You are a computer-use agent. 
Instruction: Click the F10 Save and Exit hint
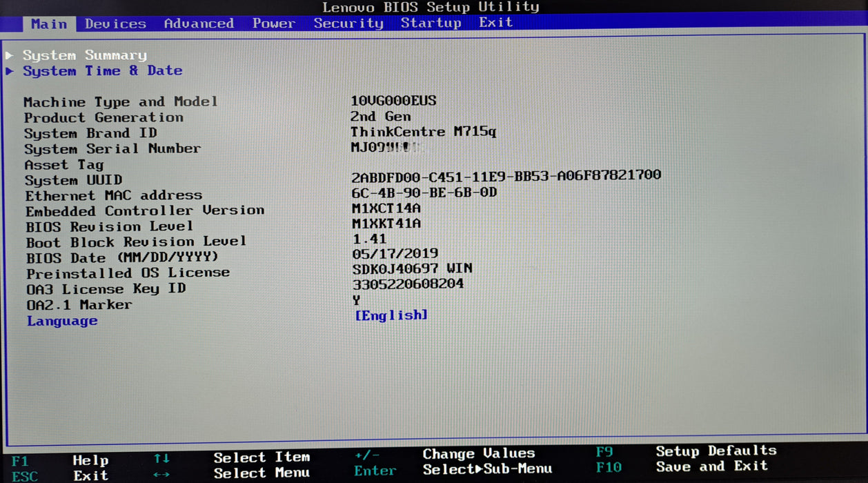[x=682, y=466]
